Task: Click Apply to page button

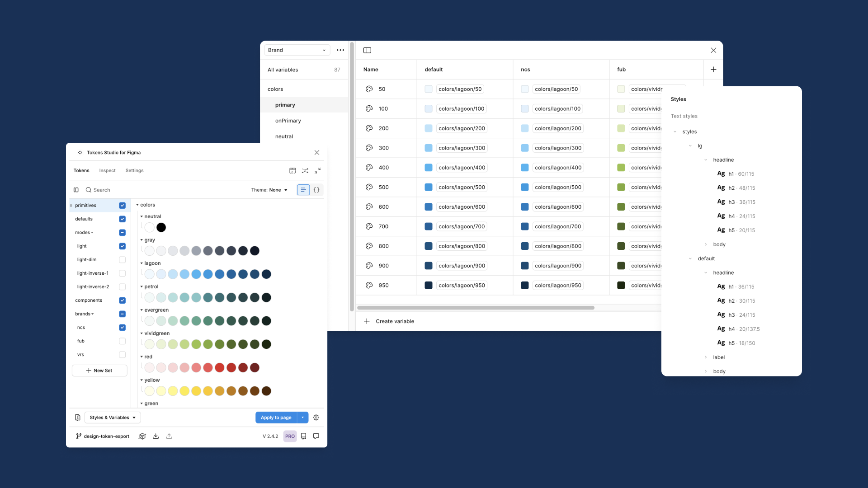Action: point(276,418)
